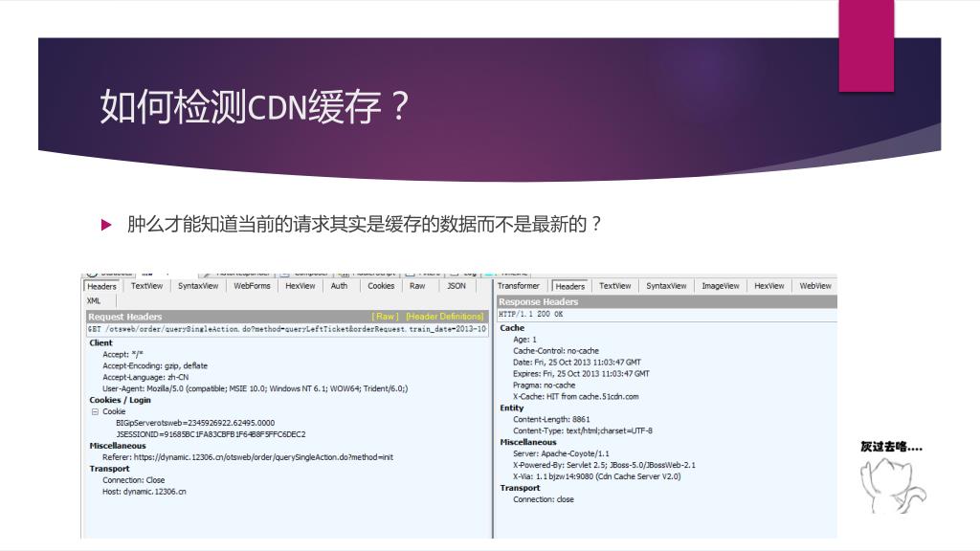Open the Cookies tab

[x=381, y=285]
